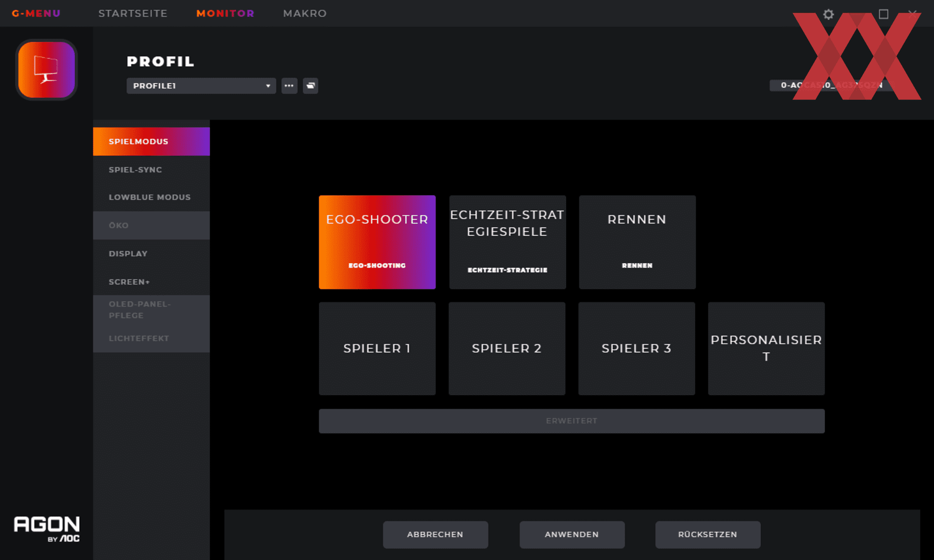This screenshot has height=560, width=934.
Task: Click the profile folder icon button
Action: 310,86
